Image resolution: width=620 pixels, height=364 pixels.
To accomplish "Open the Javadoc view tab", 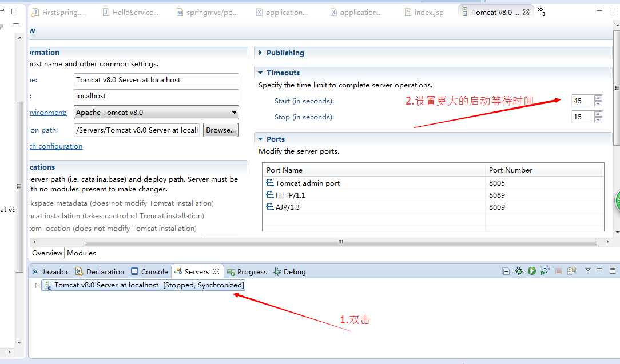I will [50, 271].
